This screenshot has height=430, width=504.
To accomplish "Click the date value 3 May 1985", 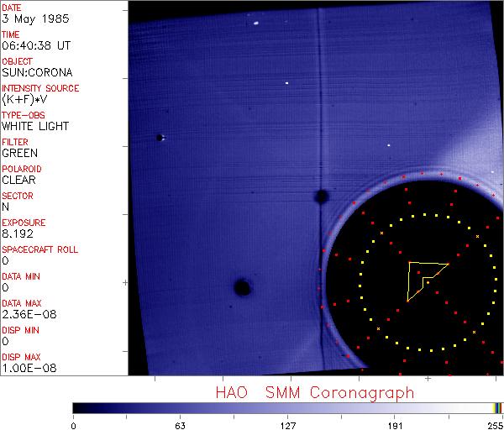I will point(30,18).
